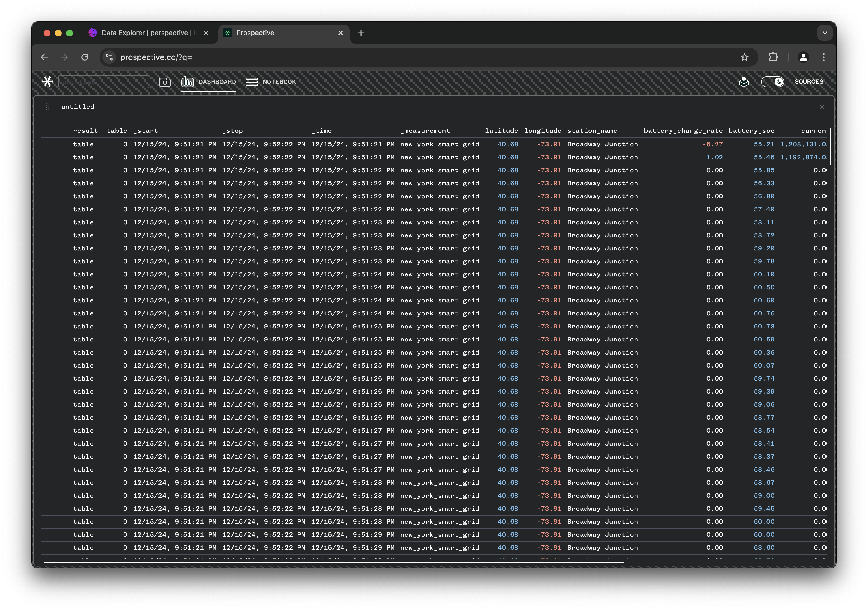Click the battery_soc value 60.07

point(764,365)
